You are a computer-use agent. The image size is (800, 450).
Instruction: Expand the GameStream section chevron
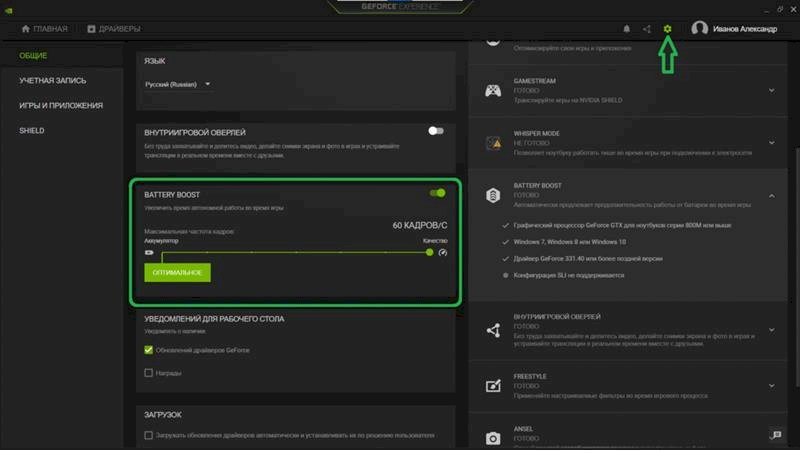[771, 91]
